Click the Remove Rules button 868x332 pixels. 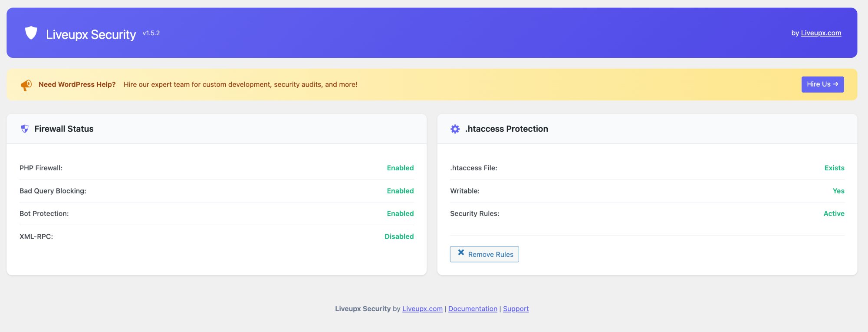484,254
